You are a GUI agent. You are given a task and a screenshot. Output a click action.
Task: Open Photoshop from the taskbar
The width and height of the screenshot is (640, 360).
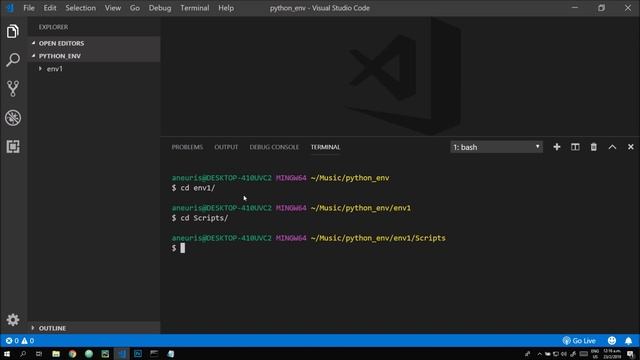tap(138, 353)
